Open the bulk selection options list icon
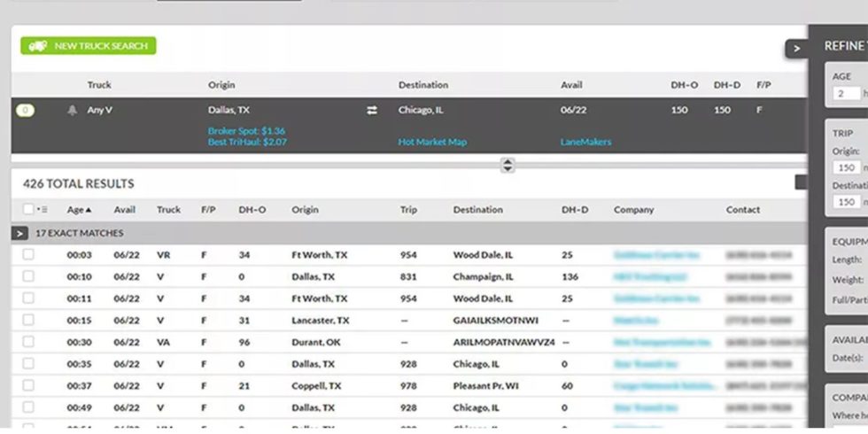Screen dimensions: 868x434 [x=43, y=210]
